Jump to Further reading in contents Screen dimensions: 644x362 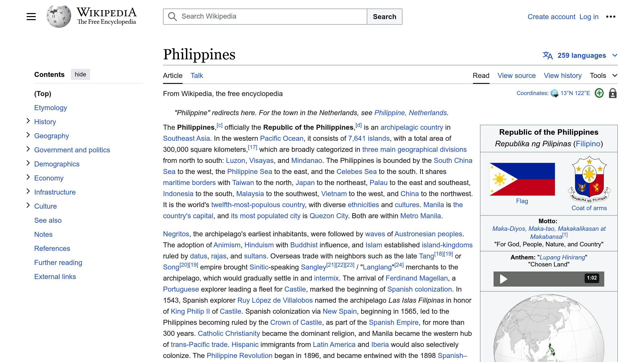[58, 262]
